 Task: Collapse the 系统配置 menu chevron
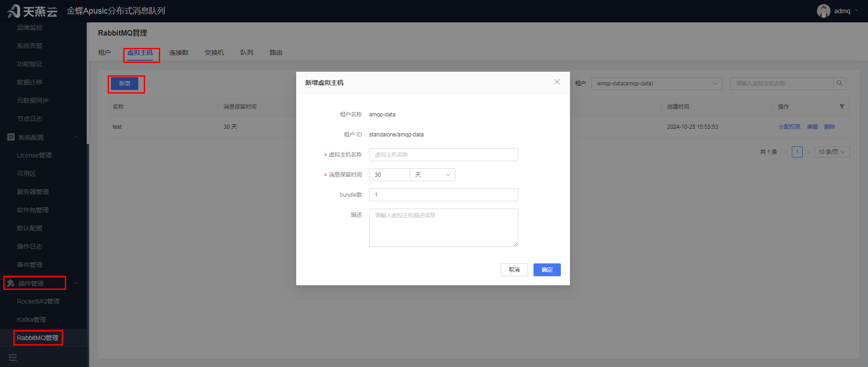pos(76,137)
